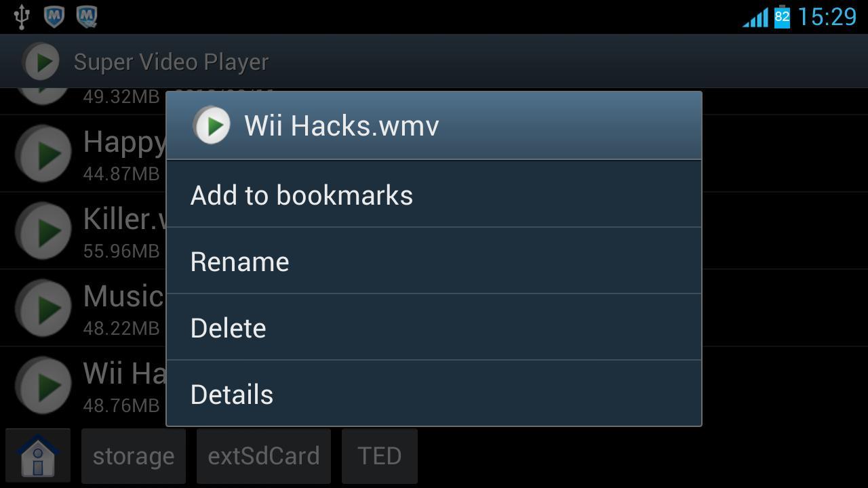Image resolution: width=868 pixels, height=488 pixels.
Task: Tap the first shield notification icon
Action: click(54, 16)
